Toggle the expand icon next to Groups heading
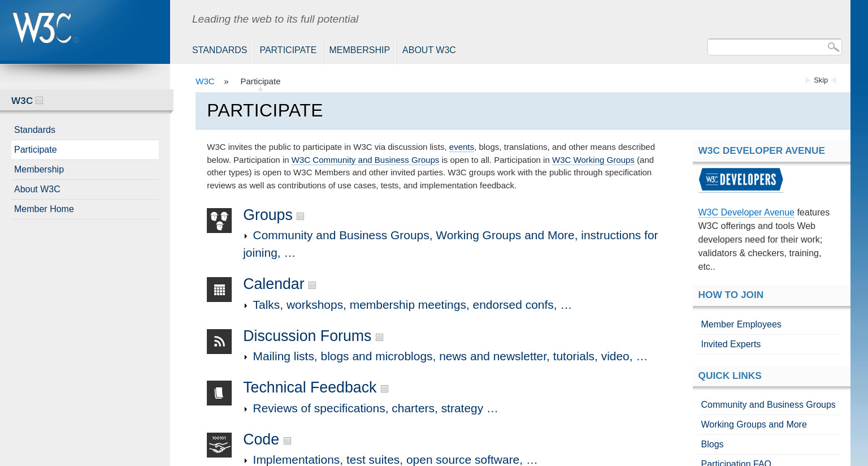Viewport: 868px width, 466px height. pyautogui.click(x=300, y=217)
